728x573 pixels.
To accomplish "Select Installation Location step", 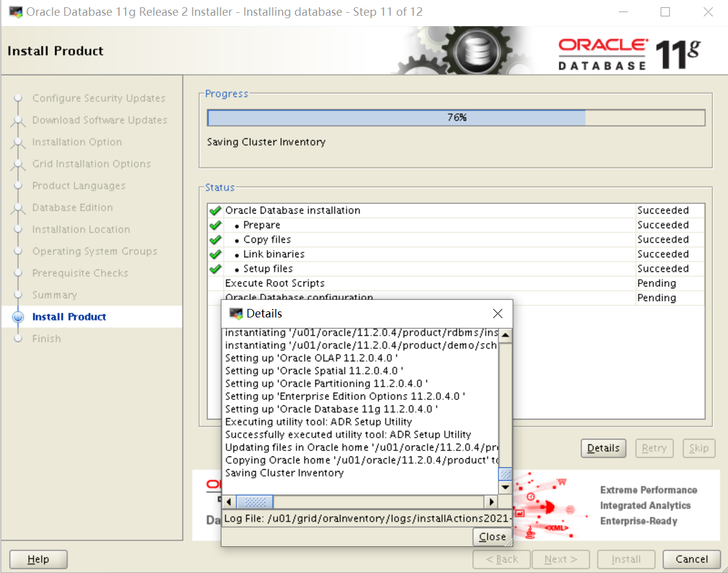I will pos(81,229).
